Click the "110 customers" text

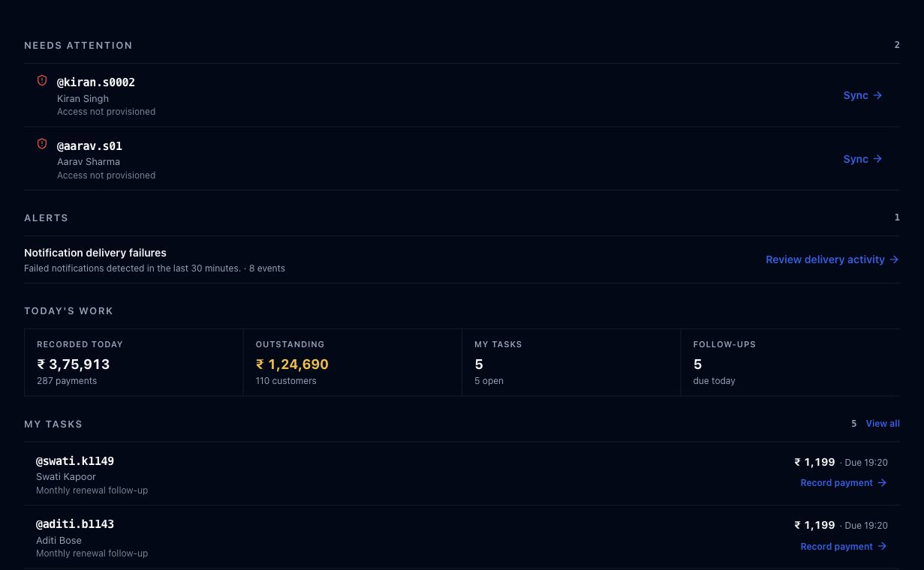[286, 381]
